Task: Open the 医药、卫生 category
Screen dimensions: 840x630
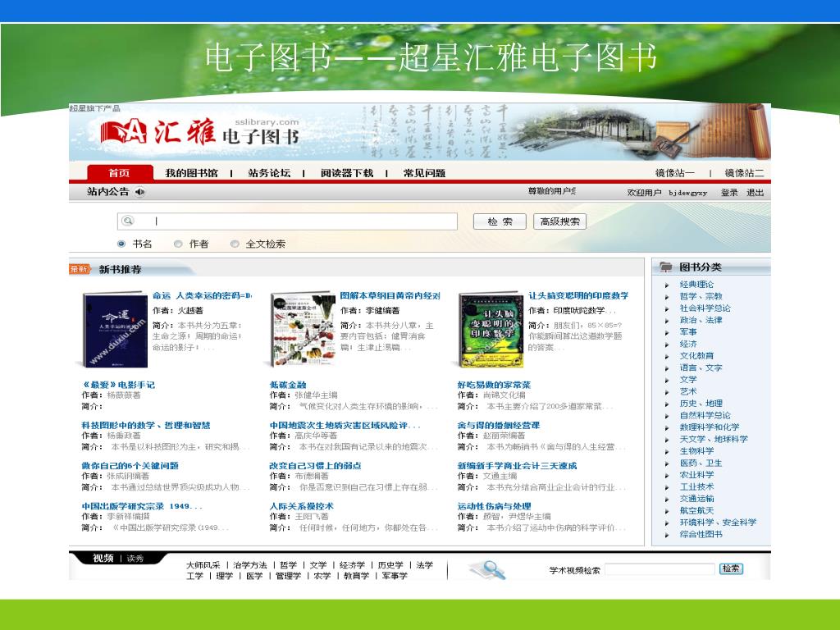Action: tap(701, 463)
